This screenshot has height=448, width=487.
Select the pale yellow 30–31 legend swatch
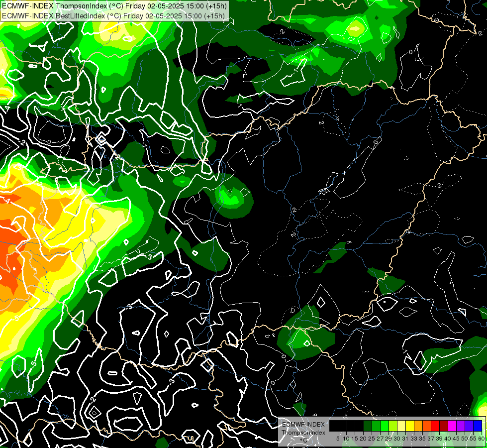[x=401, y=426]
